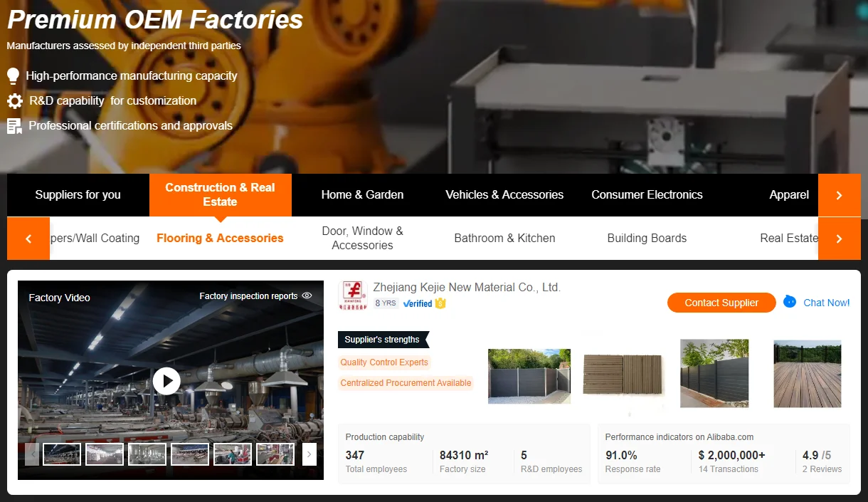Show next video thumbnails with the small right arrow
868x502 pixels.
309,454
